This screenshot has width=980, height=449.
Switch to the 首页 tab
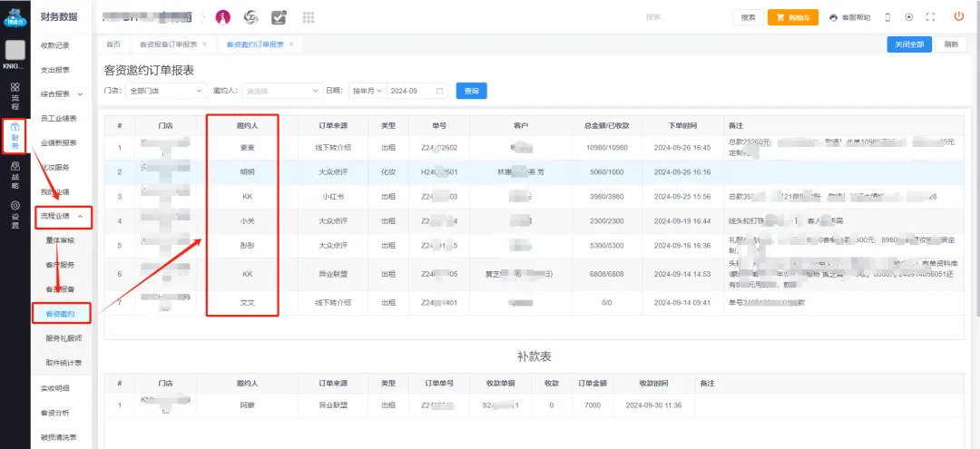(113, 44)
